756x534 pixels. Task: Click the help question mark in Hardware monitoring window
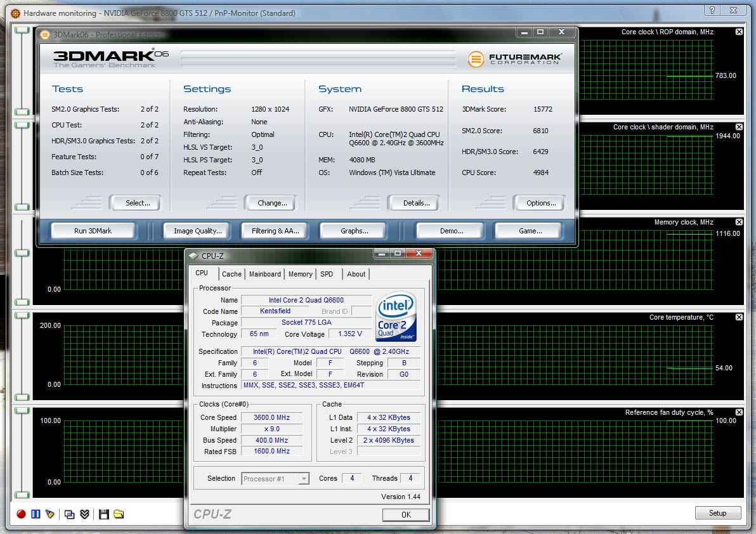(712, 10)
